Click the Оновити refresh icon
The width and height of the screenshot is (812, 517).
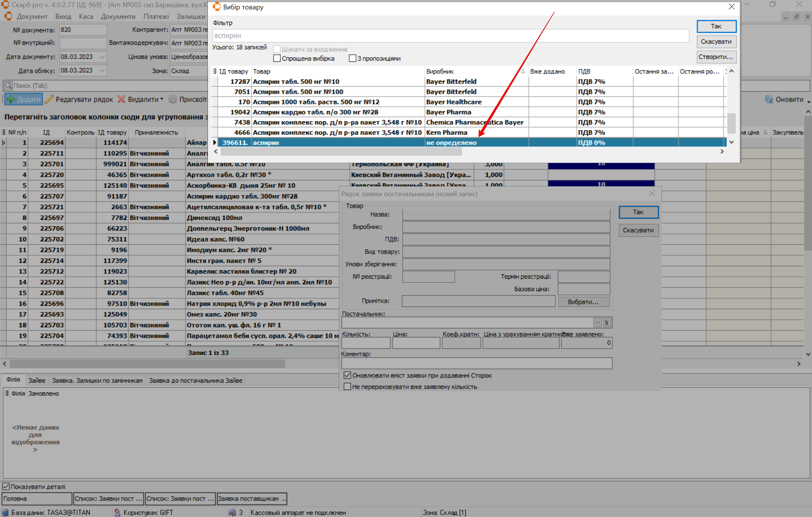coord(769,99)
